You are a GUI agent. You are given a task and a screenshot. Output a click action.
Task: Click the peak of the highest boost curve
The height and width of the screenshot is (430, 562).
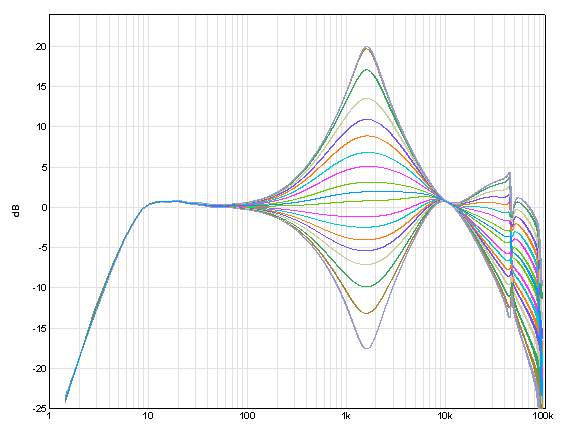pos(366,47)
